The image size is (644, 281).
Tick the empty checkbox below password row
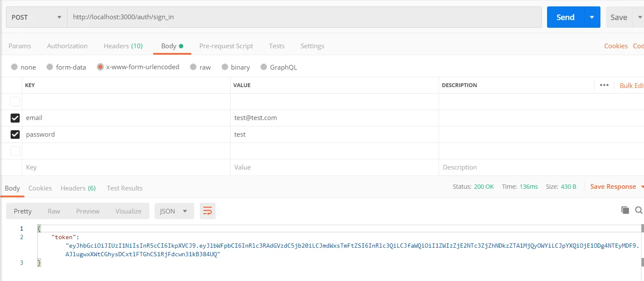(15, 151)
